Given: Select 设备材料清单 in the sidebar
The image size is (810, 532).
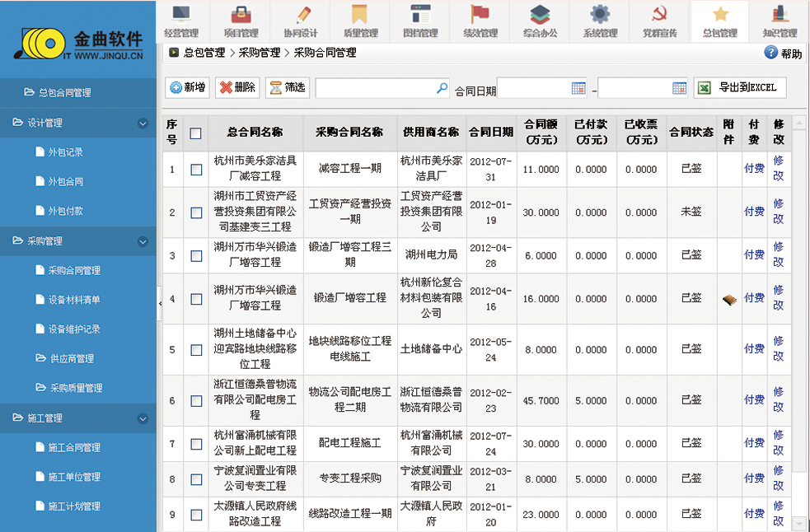Looking at the screenshot, I should [x=74, y=300].
